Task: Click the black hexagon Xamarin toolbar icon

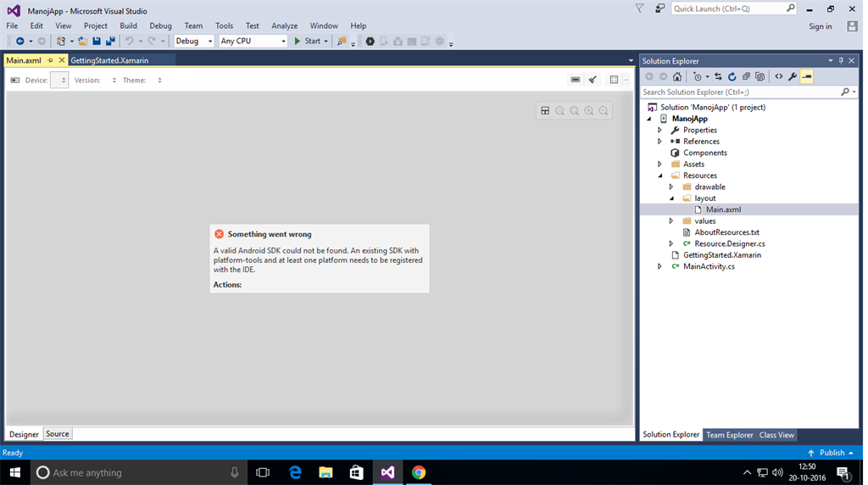Action: 370,41
